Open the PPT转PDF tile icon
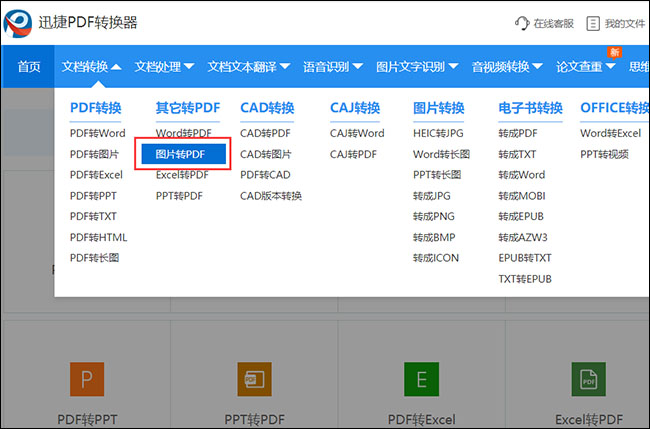Image resolution: width=650 pixels, height=429 pixels. [255, 379]
